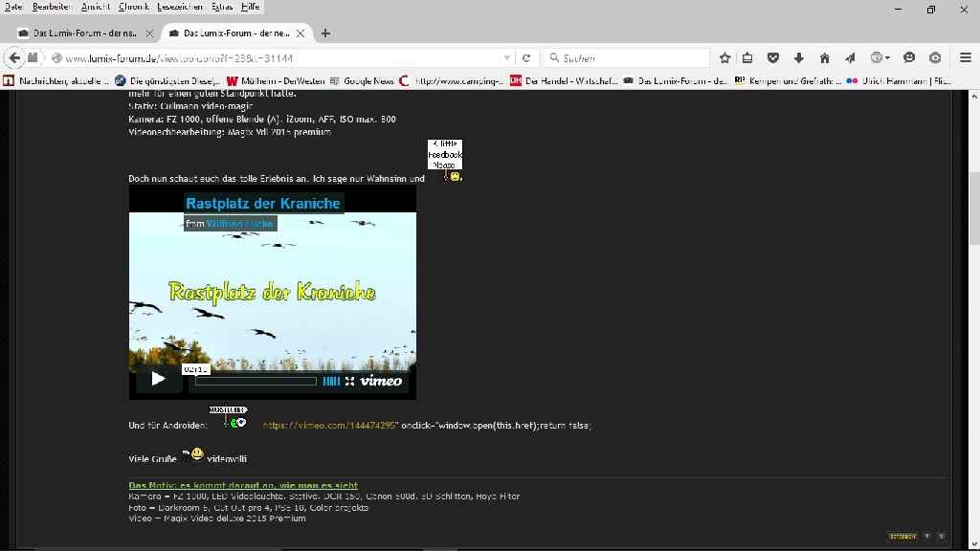
Task: Open the Google News bookmark
Action: tap(362, 81)
